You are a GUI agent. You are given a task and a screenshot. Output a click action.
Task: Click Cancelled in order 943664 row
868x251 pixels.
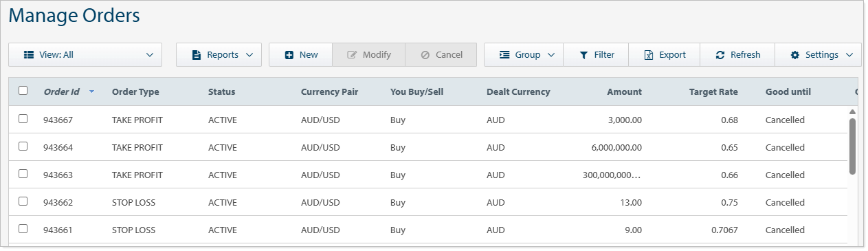point(785,147)
